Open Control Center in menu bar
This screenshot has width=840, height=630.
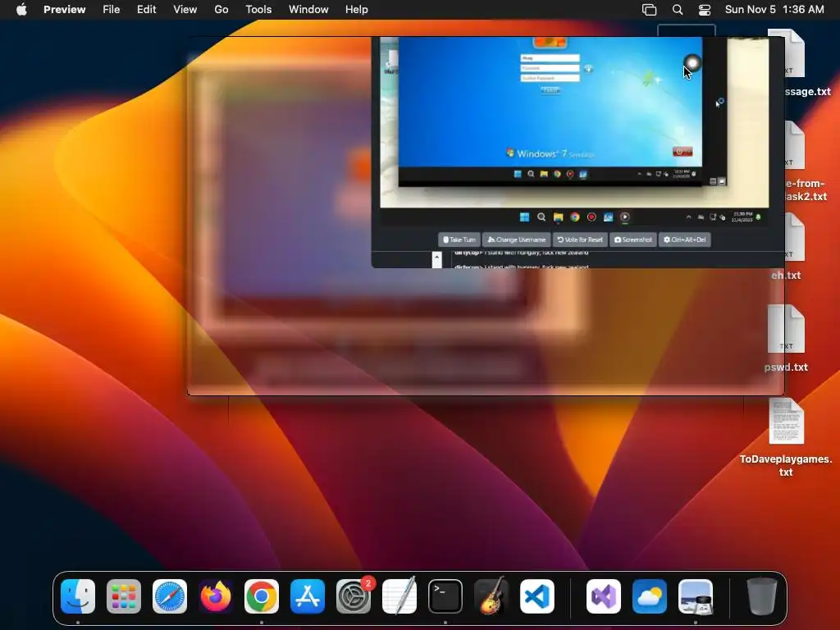705,10
